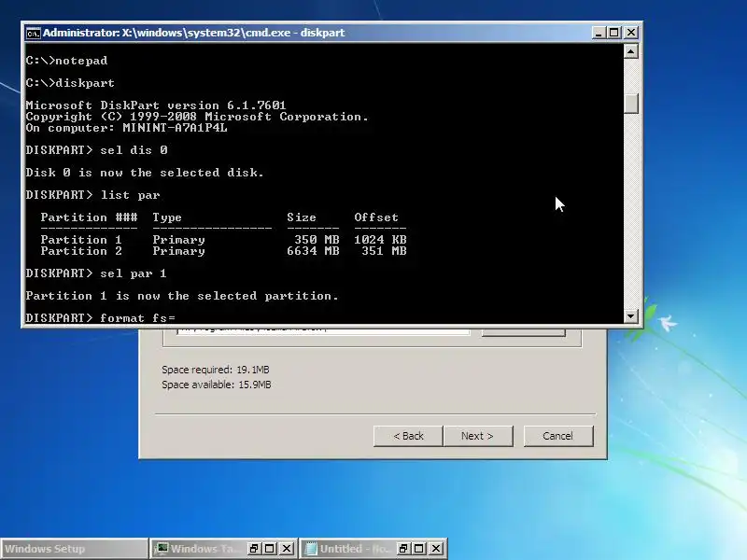Cancel the setup dialog
The height and width of the screenshot is (560, 747).
(557, 436)
